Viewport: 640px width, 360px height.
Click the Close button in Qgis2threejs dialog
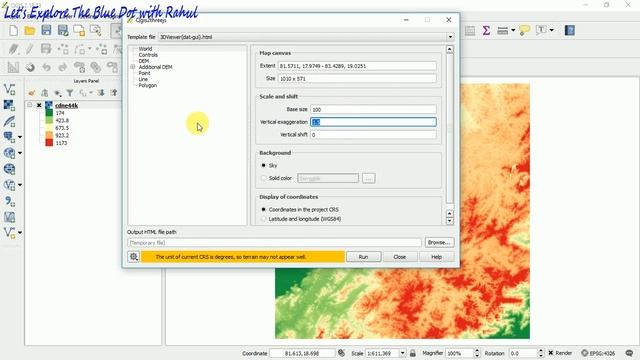click(400, 257)
